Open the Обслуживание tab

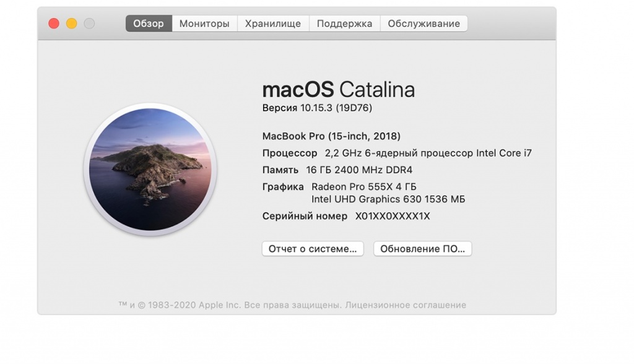(423, 24)
